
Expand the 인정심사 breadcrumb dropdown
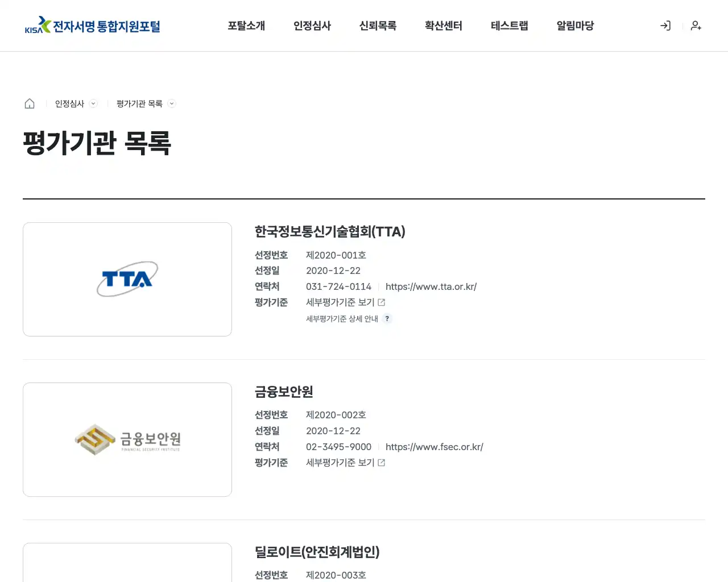click(x=93, y=103)
